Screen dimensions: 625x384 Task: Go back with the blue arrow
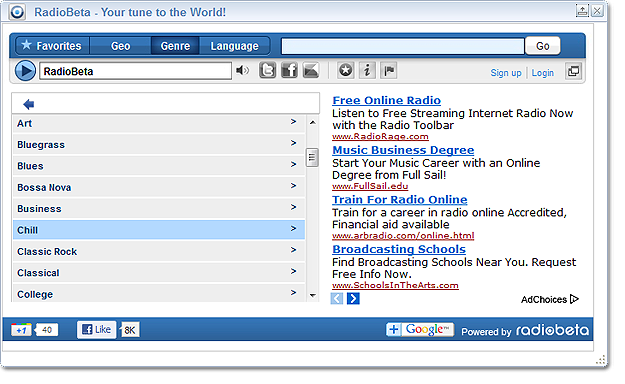point(29,104)
